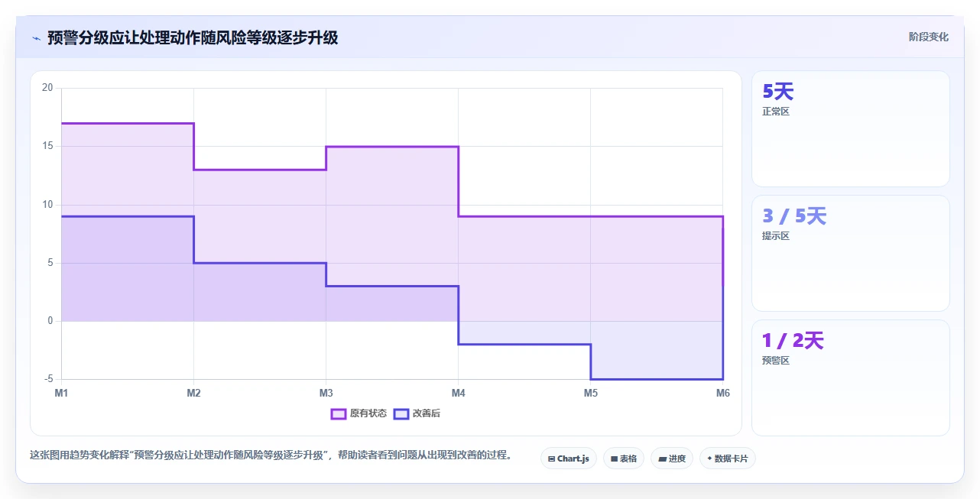Toggle the 原有状态 legend entry
The height and width of the screenshot is (499, 980).
[x=359, y=413]
